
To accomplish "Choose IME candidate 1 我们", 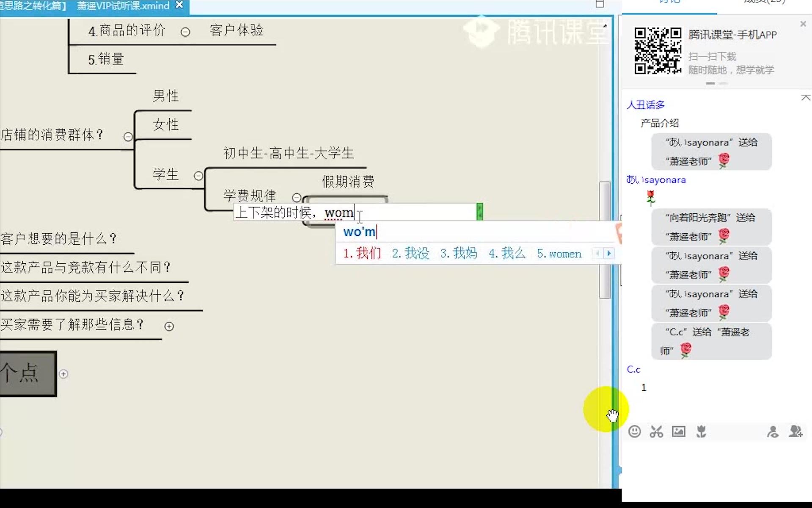I will 362,254.
